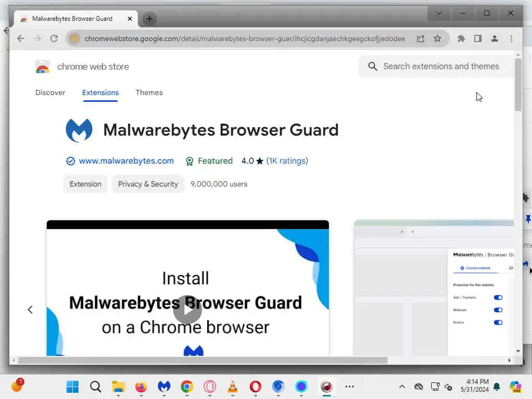532x399 pixels.
Task: Click the browser forward arrow
Action: [37, 38]
